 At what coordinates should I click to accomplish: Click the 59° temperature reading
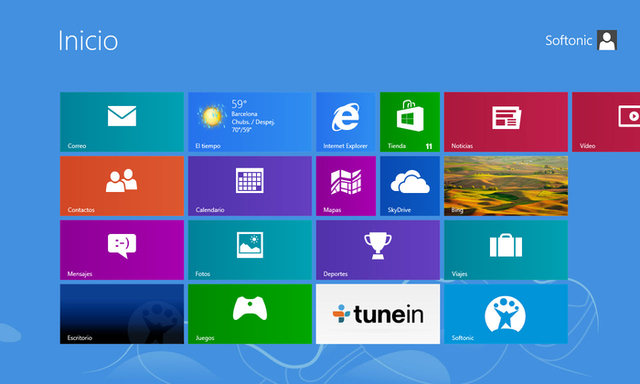pos(239,104)
